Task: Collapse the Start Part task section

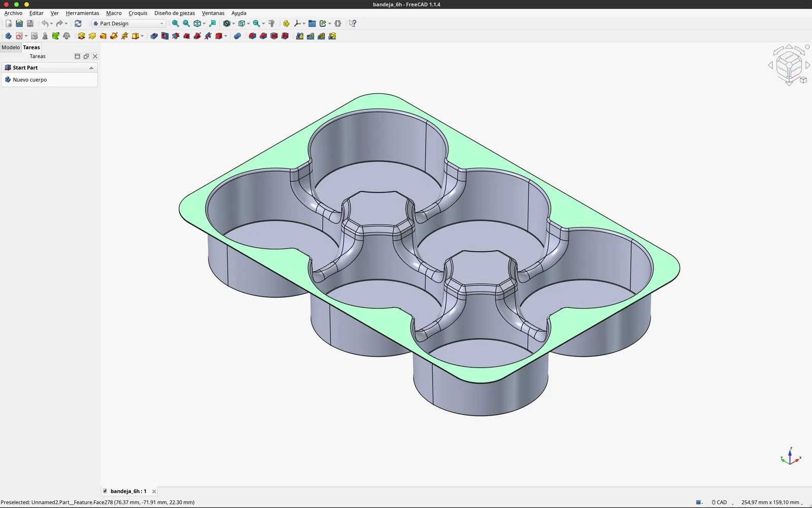Action: point(91,68)
